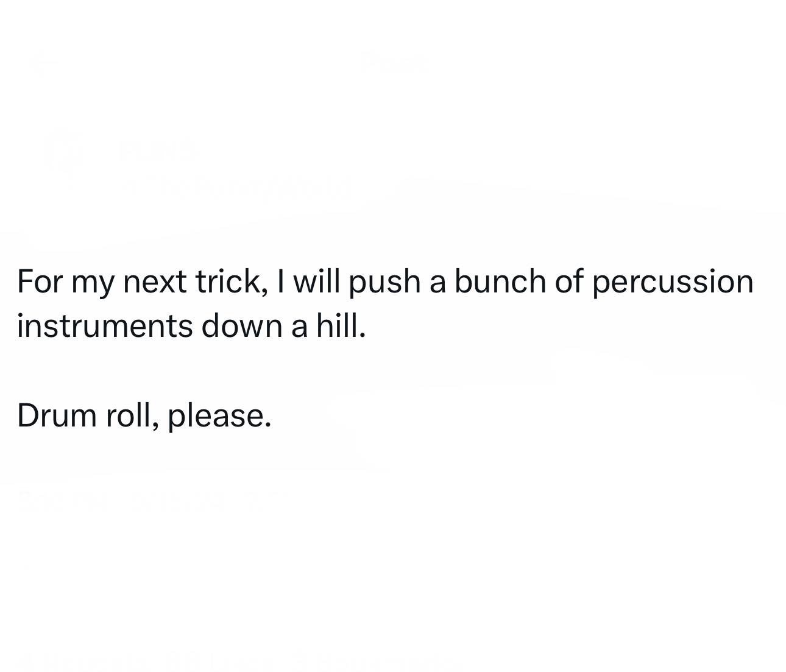Click the word "Drum" in the tweet
Viewport: 786px width, 672px height.
tap(57, 416)
